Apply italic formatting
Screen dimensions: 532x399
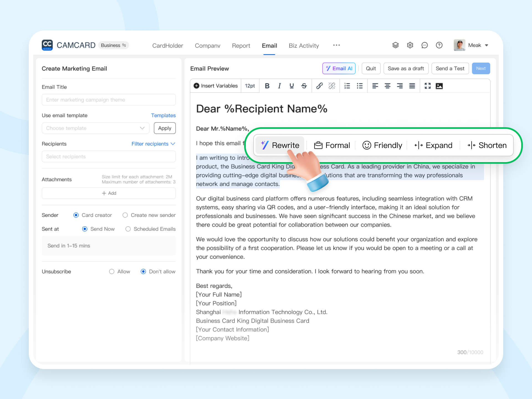279,86
